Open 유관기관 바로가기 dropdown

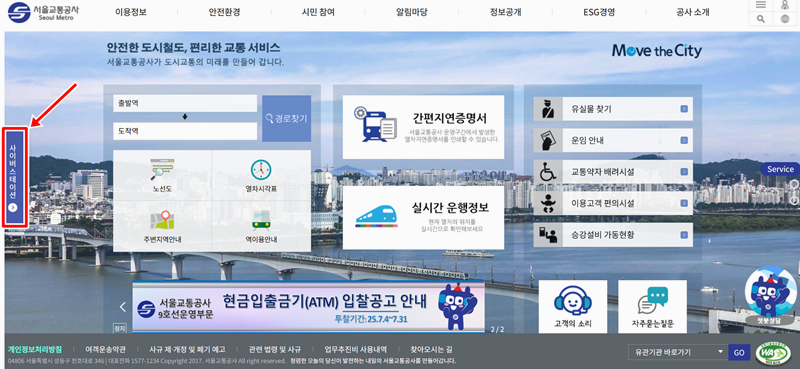tap(678, 352)
